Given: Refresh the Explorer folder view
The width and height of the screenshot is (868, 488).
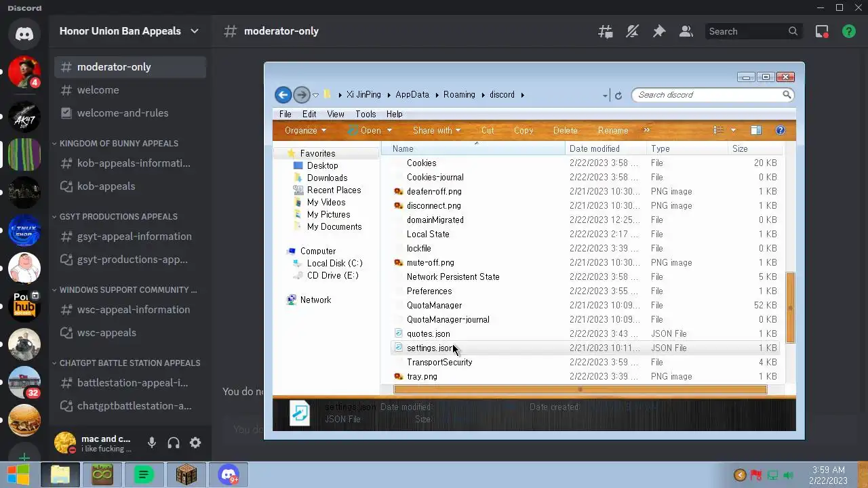Looking at the screenshot, I should 618,96.
